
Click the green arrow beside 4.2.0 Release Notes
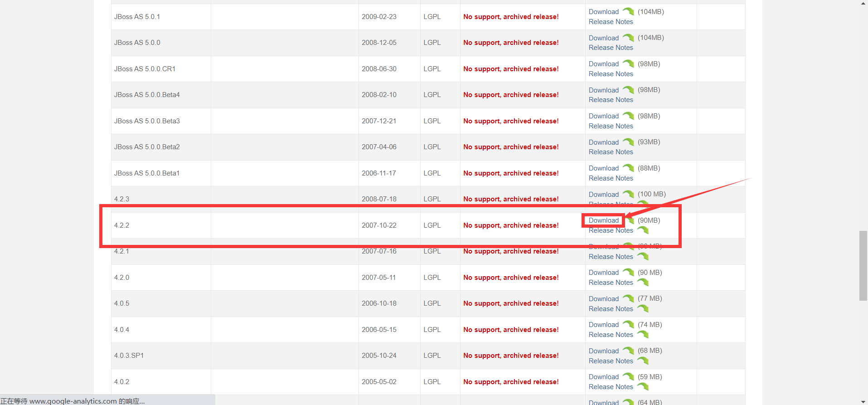643,283
